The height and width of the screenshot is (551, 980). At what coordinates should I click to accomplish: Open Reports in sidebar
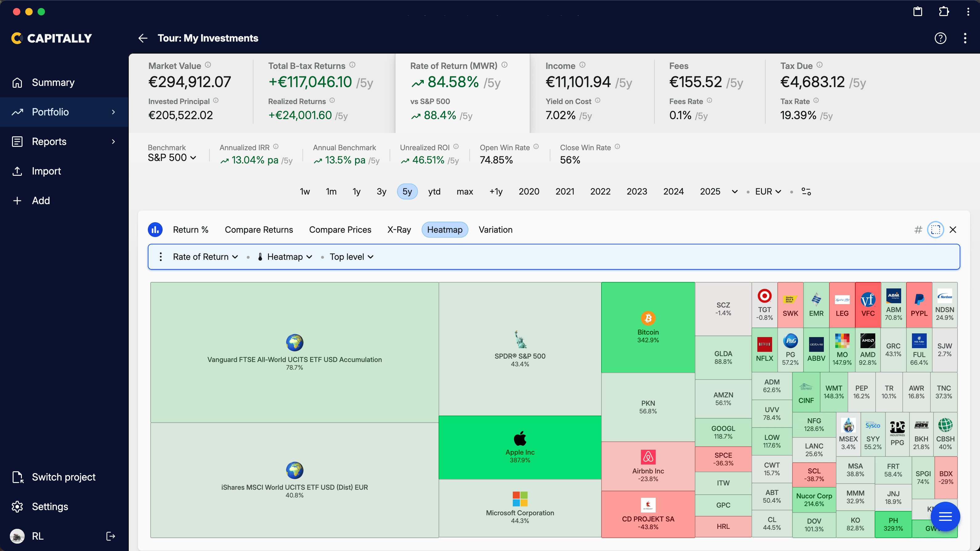64,142
